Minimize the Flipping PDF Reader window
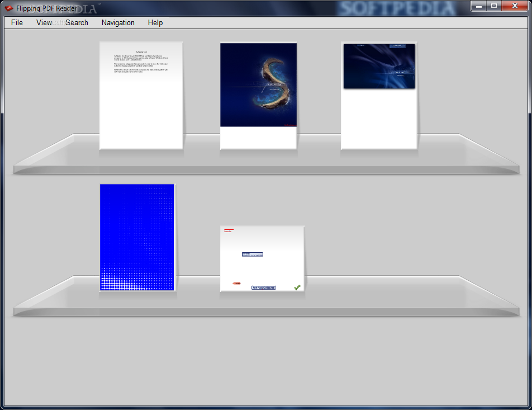 click(479, 6)
